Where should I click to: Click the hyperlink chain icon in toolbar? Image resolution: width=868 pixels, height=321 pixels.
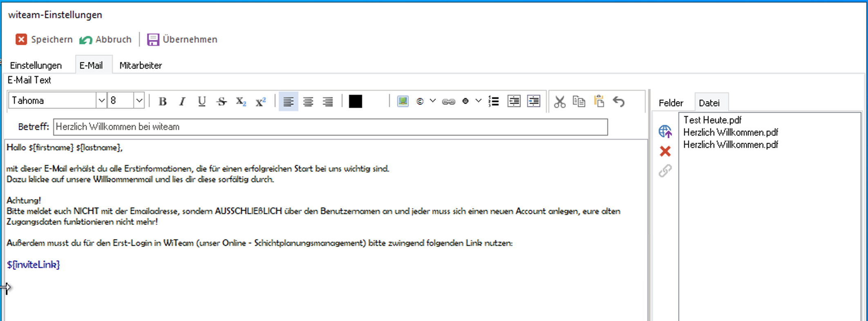click(448, 102)
